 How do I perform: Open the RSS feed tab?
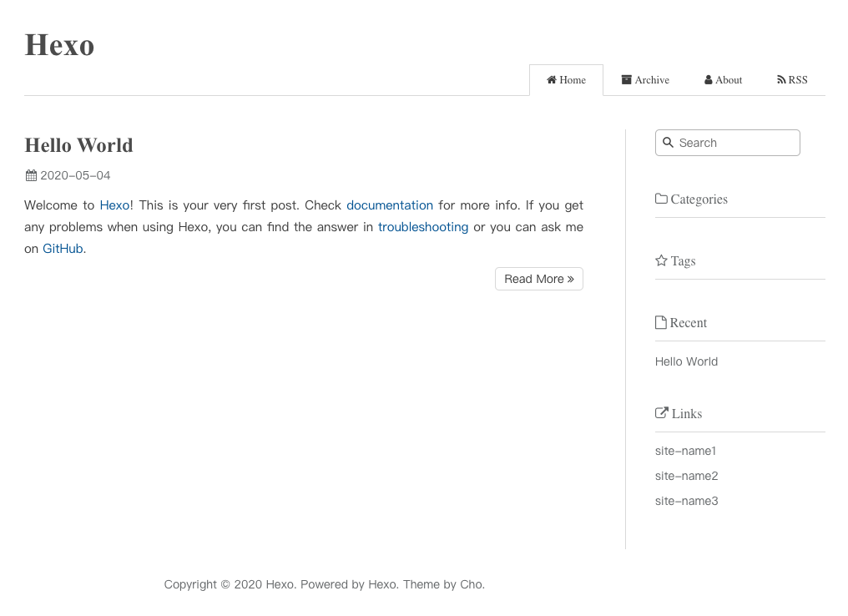tap(792, 80)
